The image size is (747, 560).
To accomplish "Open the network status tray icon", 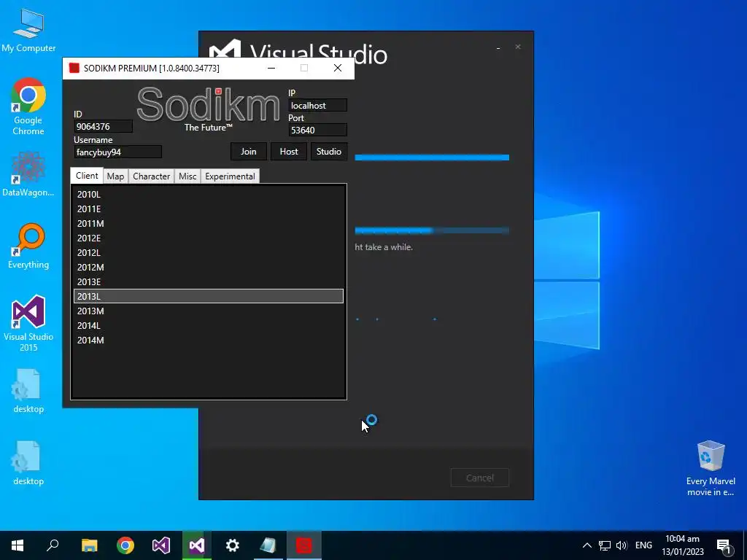I will click(x=605, y=545).
